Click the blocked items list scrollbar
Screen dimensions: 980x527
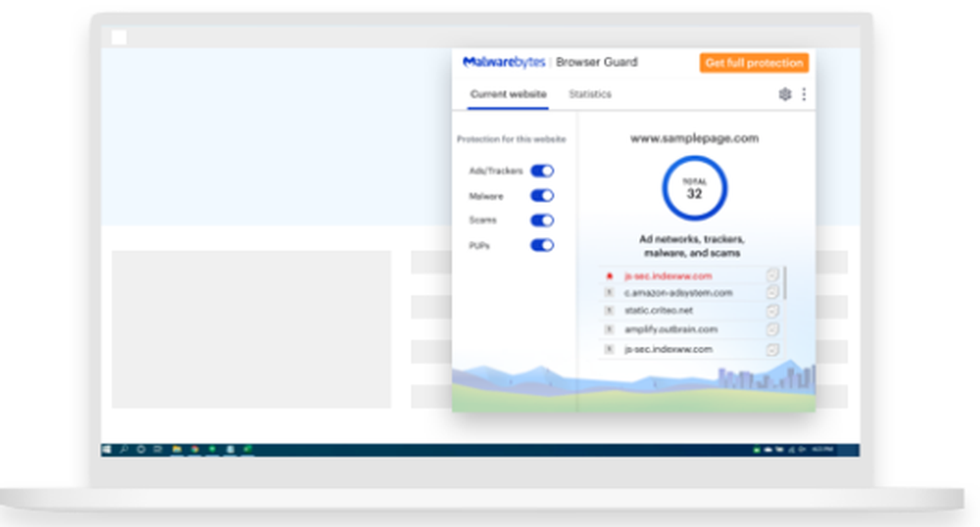tap(784, 283)
